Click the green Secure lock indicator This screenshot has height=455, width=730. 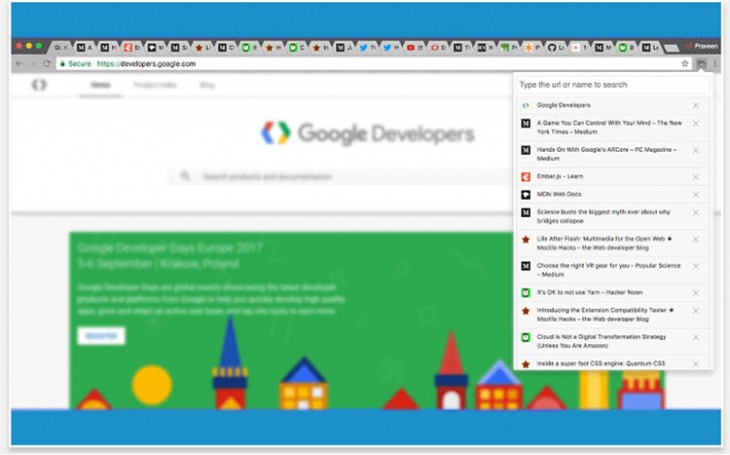[75, 64]
